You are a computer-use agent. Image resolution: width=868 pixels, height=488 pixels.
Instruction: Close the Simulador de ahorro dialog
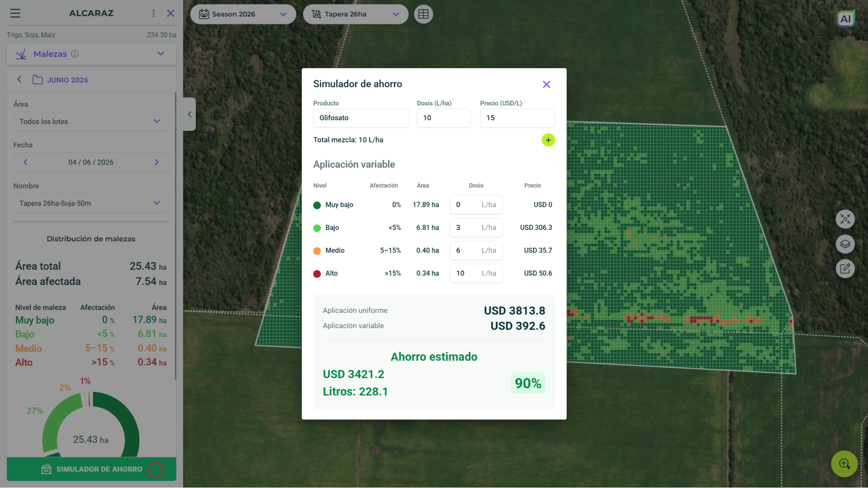[x=546, y=85]
